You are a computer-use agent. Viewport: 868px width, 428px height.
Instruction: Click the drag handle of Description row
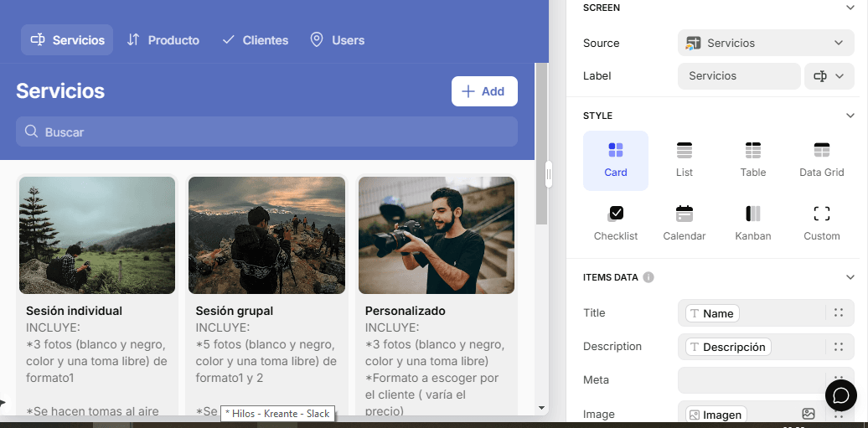tap(839, 347)
